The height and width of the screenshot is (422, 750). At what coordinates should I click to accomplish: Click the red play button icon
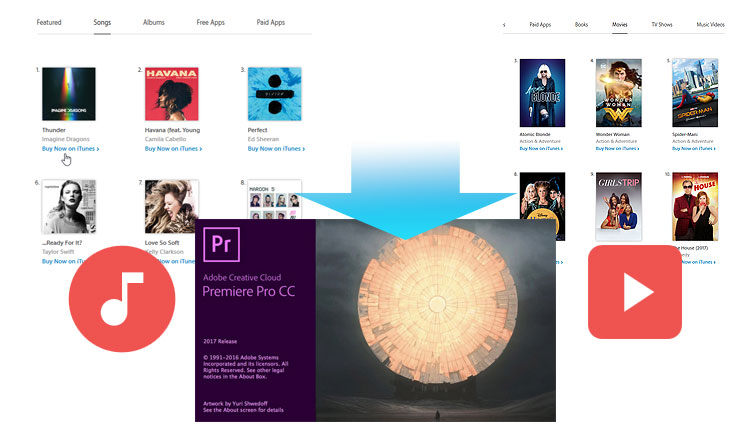tap(634, 291)
